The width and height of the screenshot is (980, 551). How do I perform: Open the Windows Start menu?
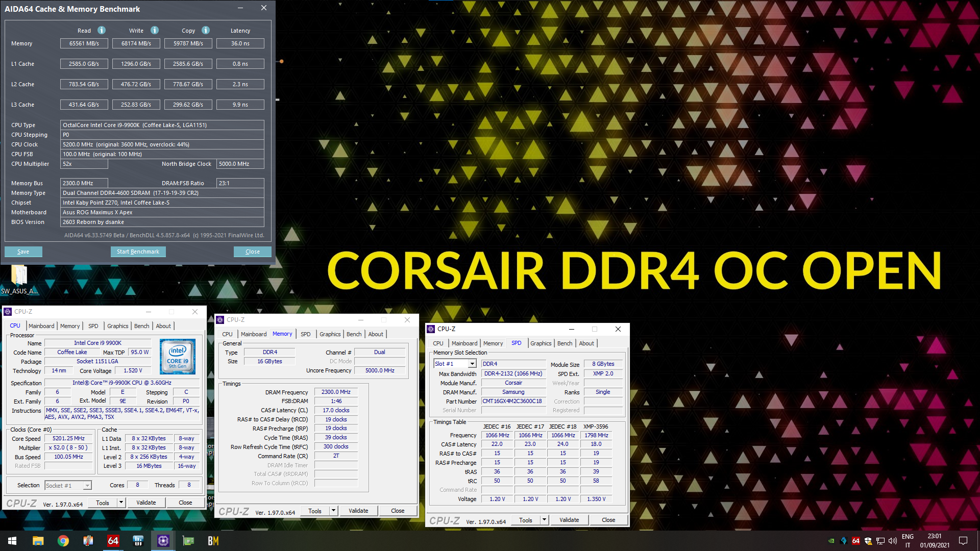[12, 541]
